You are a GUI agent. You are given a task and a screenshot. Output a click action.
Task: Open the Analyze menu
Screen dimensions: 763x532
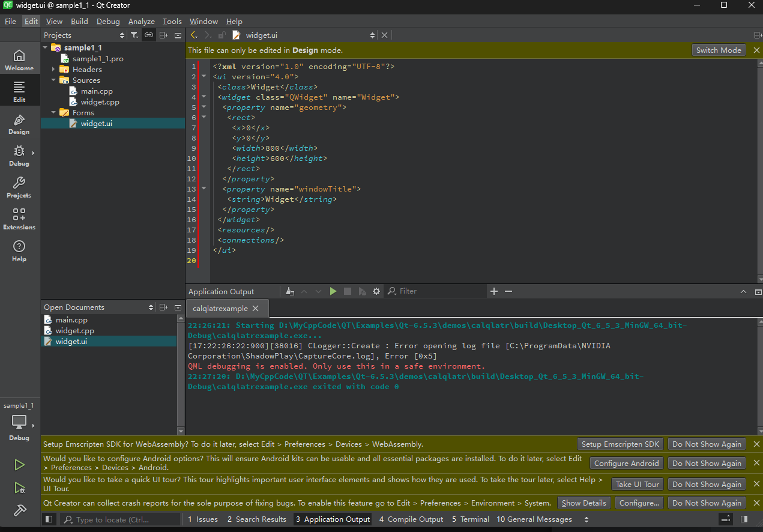pos(141,22)
